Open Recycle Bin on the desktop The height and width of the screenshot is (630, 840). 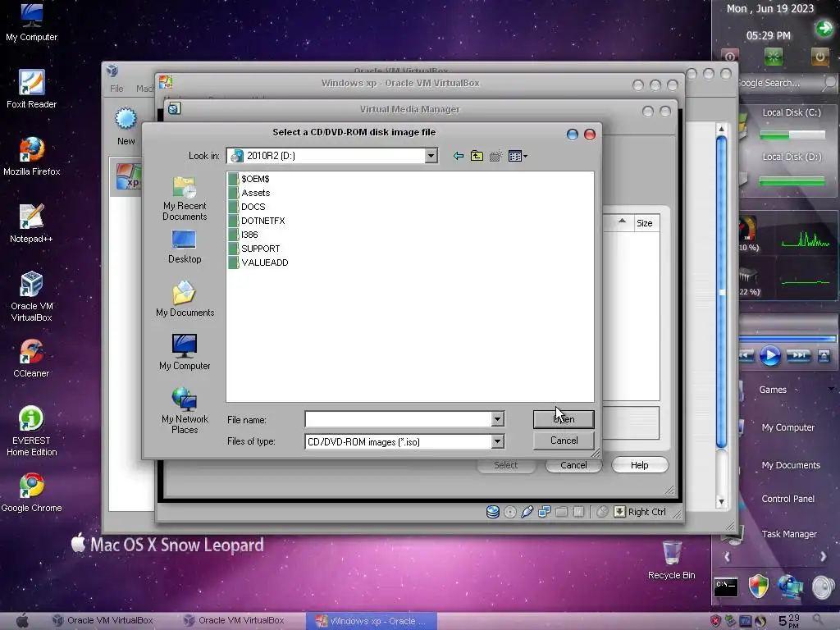[x=671, y=560]
